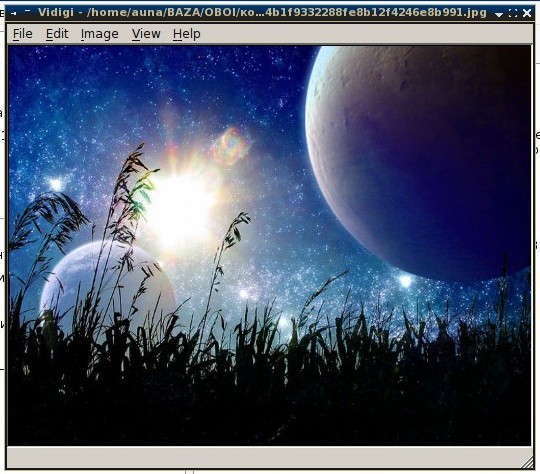Minimize the window using the underscore button
Image resolution: width=540 pixels, height=474 pixels.
click(28, 12)
